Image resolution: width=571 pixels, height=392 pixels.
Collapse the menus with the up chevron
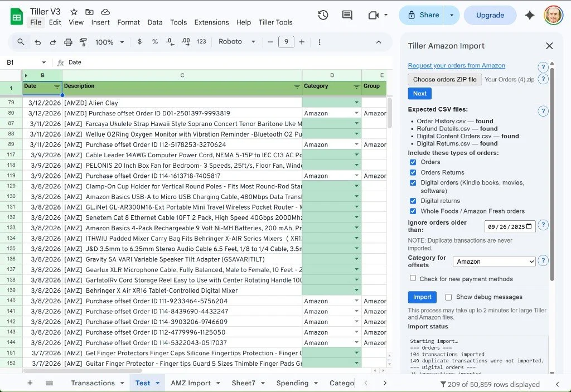379,42
